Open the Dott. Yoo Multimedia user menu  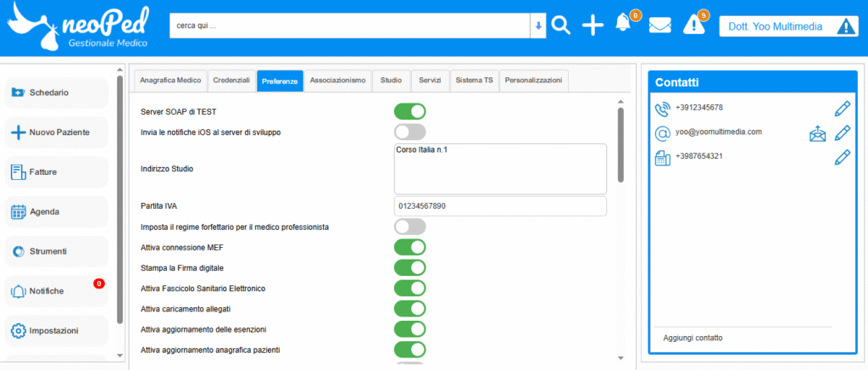click(x=787, y=26)
